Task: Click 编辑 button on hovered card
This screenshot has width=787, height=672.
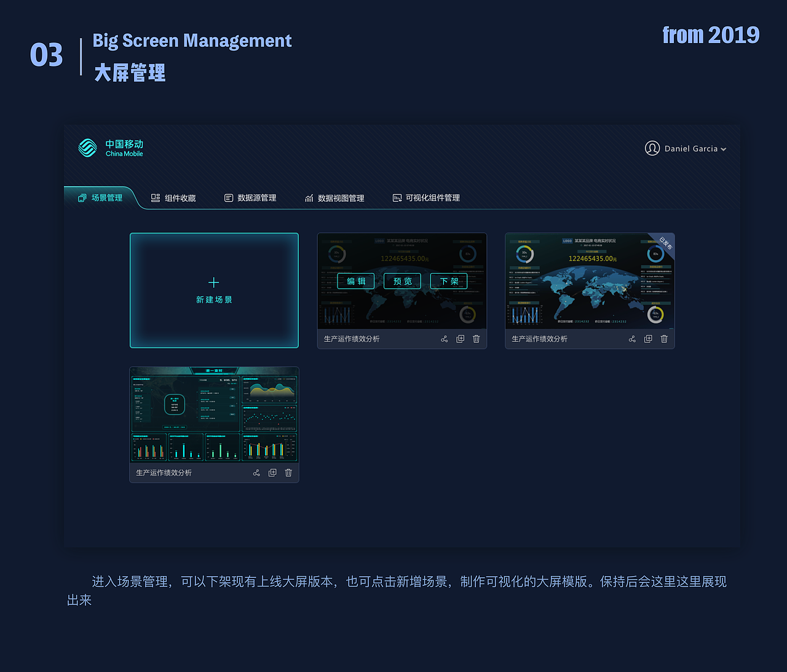Action: pos(356,281)
